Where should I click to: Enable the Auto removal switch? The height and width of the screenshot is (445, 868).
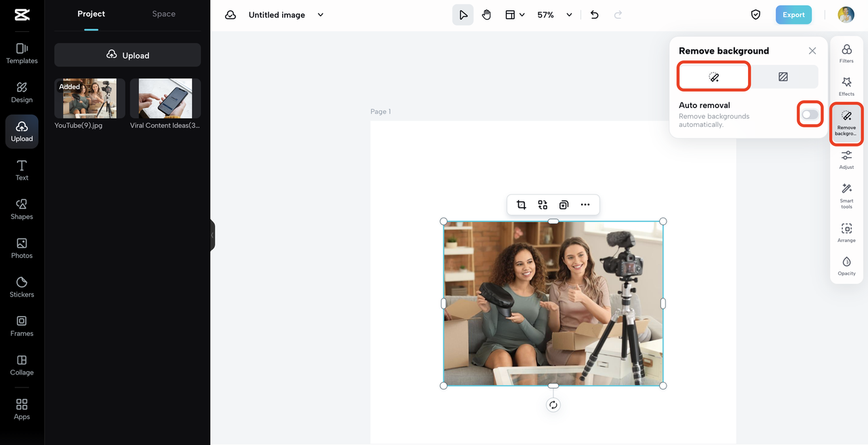point(810,115)
